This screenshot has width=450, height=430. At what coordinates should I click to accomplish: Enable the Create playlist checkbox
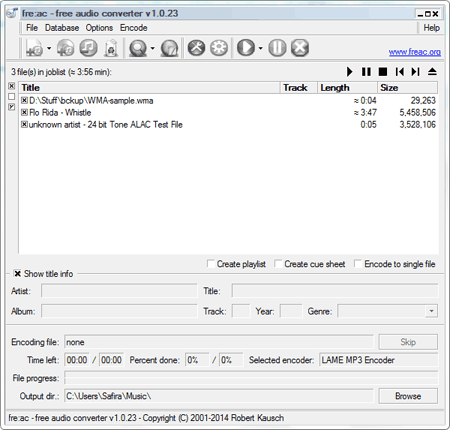[x=211, y=264]
